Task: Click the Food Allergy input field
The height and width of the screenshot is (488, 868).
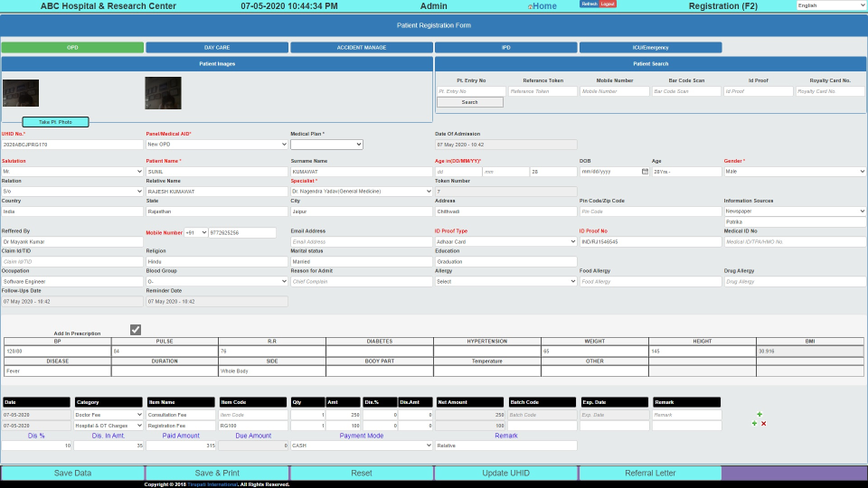Action: pos(650,282)
